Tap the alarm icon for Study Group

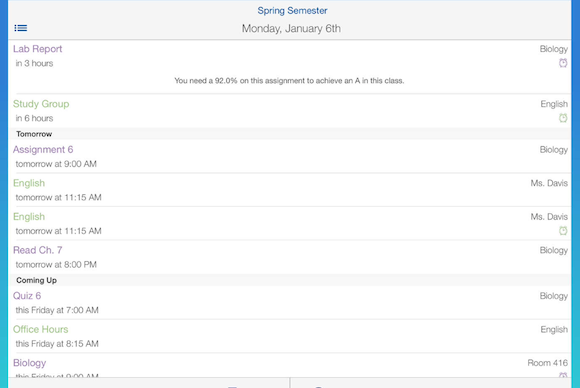pyautogui.click(x=563, y=118)
